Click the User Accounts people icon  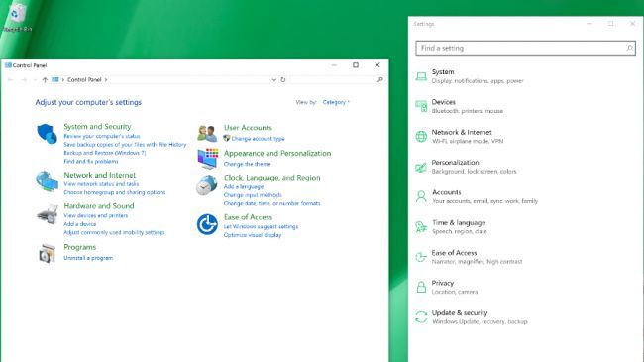click(207, 133)
